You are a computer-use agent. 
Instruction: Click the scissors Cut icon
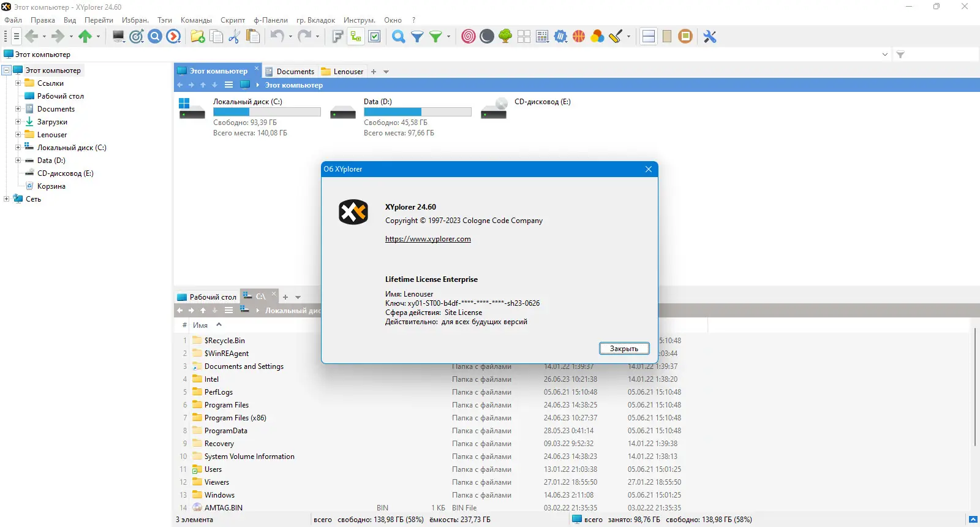click(234, 37)
